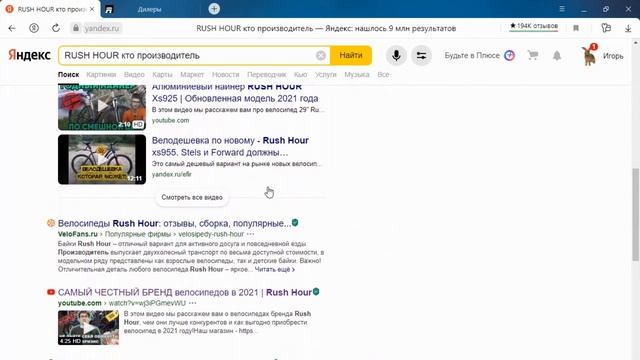This screenshot has width=640, height=360.
Task: Play the Xs925 bike video thumbnail
Action: [102, 107]
